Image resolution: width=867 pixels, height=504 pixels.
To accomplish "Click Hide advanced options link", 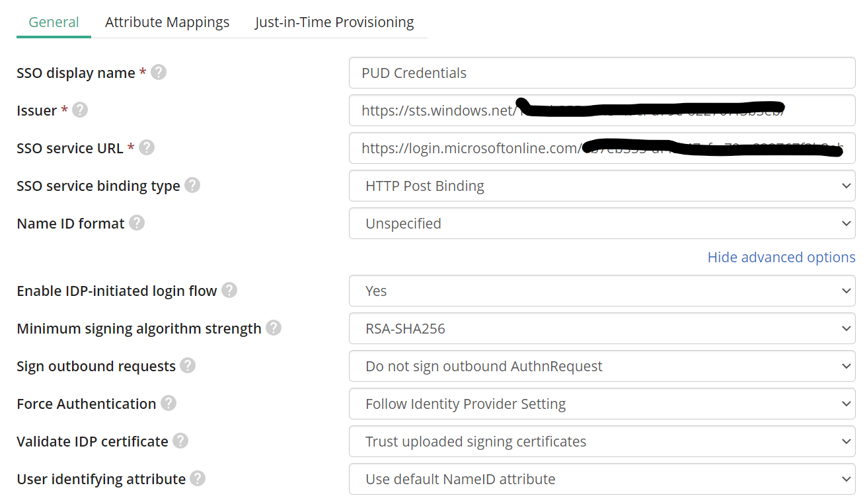I will 781,257.
